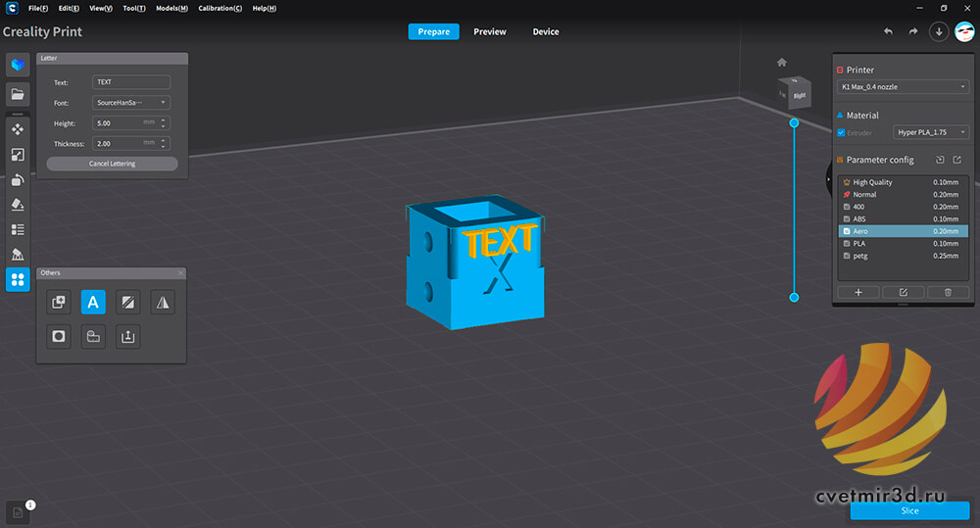Image resolution: width=980 pixels, height=528 pixels.
Task: Click the Home view icon
Action: click(782, 62)
